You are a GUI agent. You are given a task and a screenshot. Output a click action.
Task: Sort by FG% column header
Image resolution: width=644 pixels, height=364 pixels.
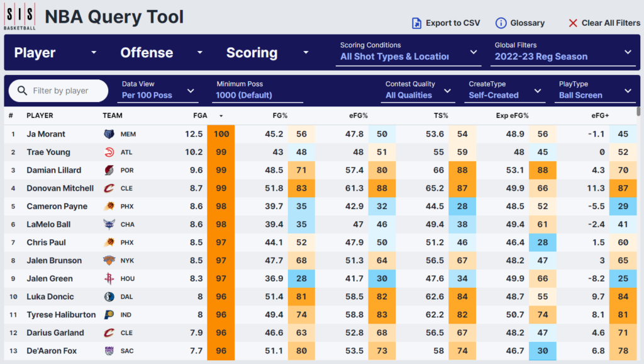280,116
